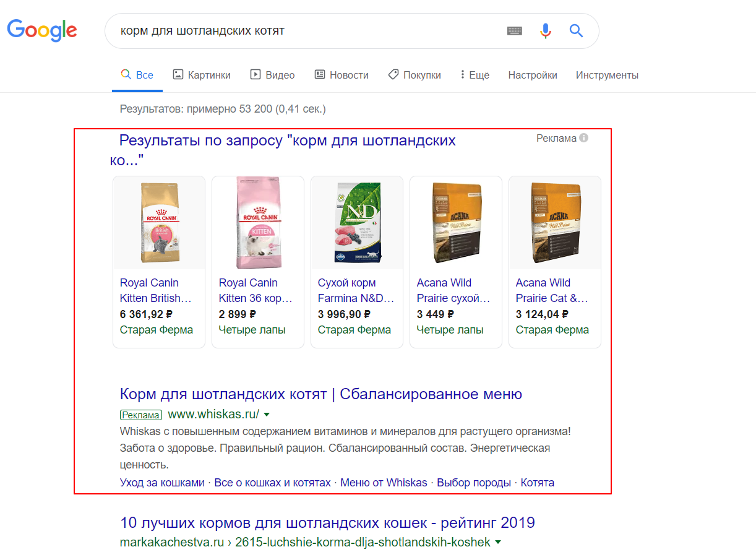The width and height of the screenshot is (756, 552).
Task: Switch to the Картинки tab
Action: 202,75
